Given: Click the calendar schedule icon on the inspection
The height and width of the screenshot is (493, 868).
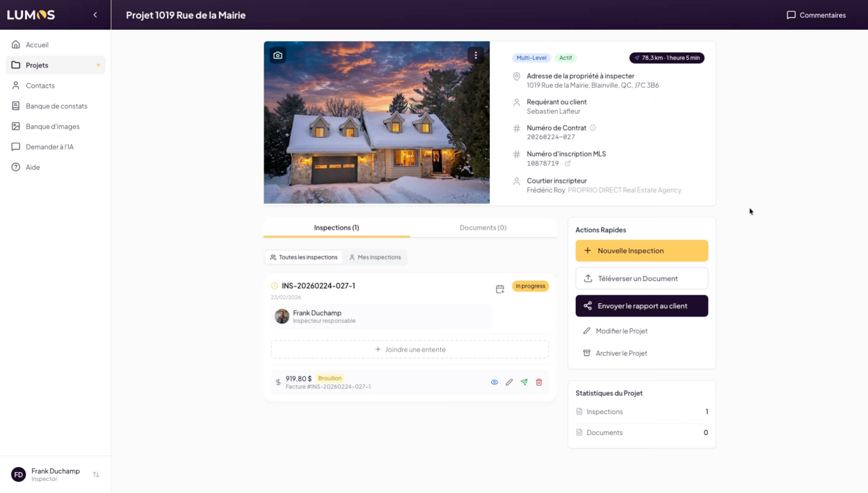Looking at the screenshot, I should [x=500, y=289].
